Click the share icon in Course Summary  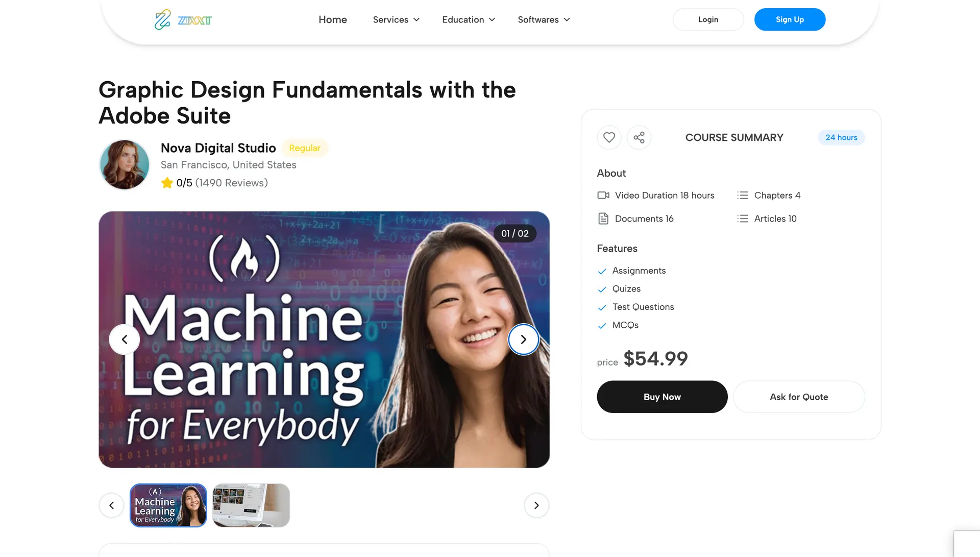point(639,137)
